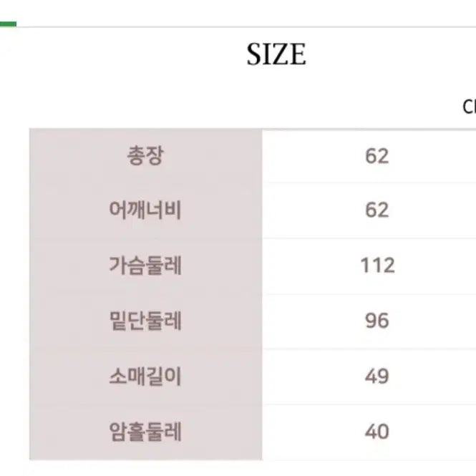Image resolution: width=476 pixels, height=476 pixels.
Task: Click the 총장 row label
Action: [145, 155]
